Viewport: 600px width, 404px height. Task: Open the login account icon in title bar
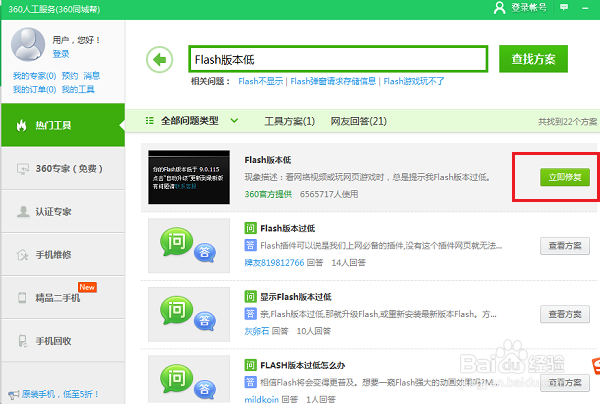click(x=499, y=7)
